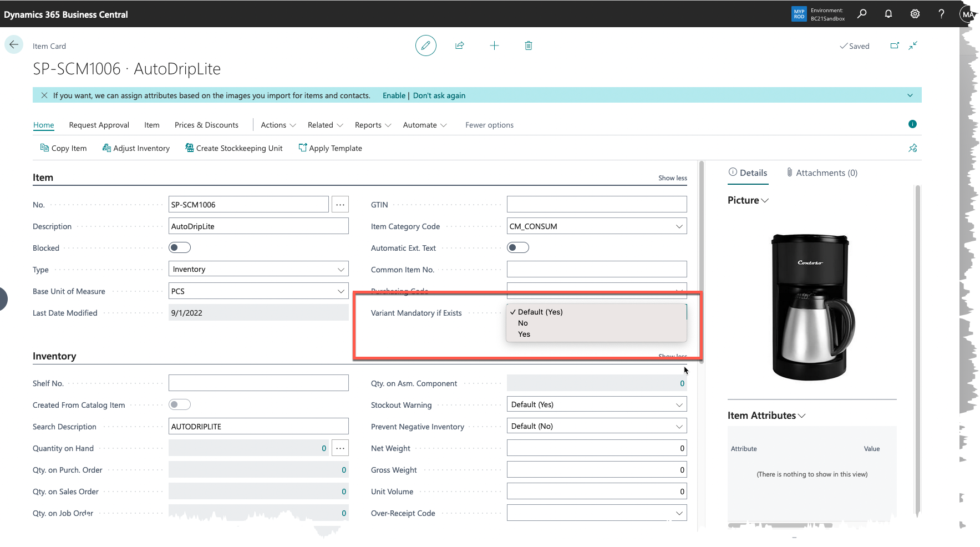Select Default (Yes) in Variant Mandatory list

(596, 312)
